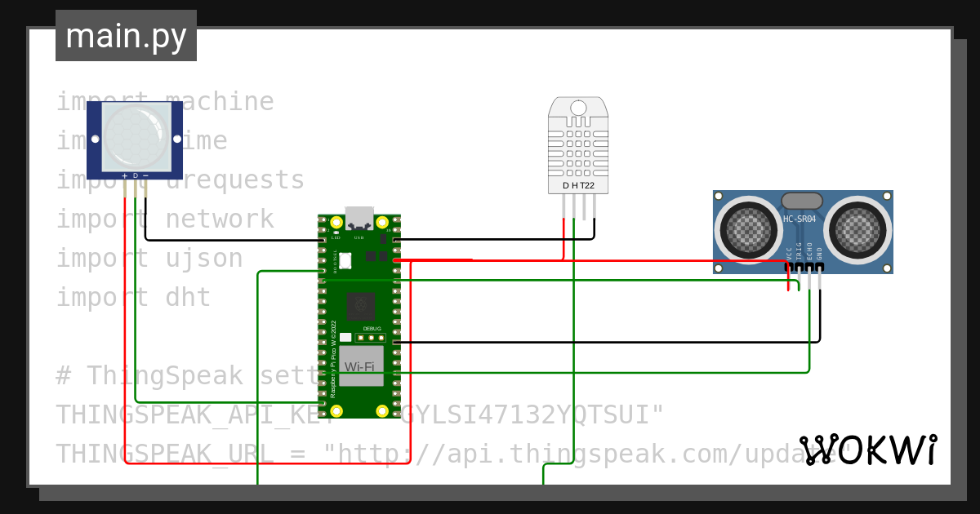Select the PIR motion sensor component

135,140
